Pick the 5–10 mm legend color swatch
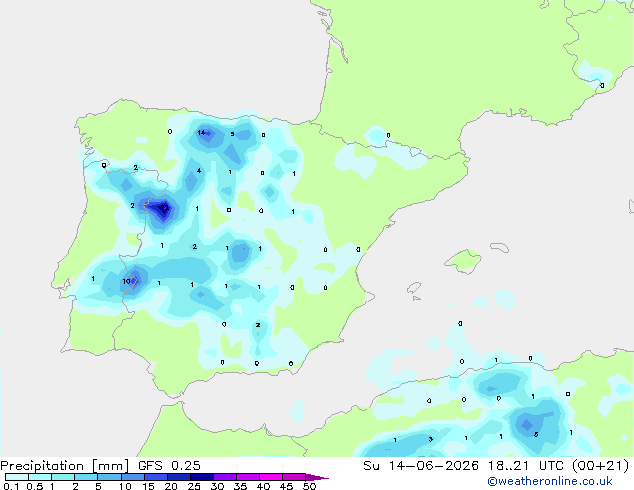Viewport: 634px width, 490px height. coord(109,477)
